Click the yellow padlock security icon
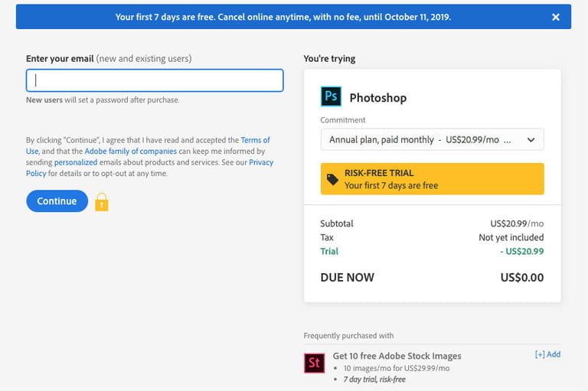This screenshot has height=391, width=588. [x=102, y=202]
